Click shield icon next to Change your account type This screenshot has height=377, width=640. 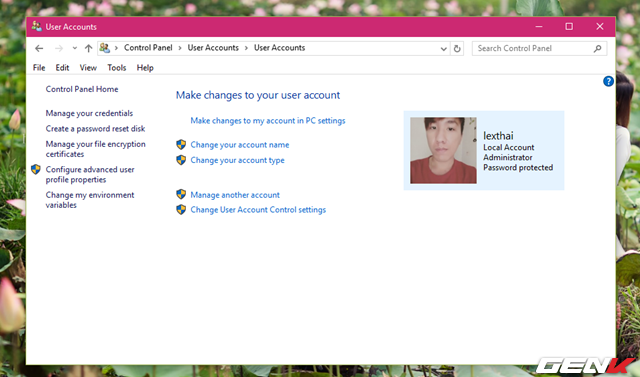click(x=181, y=160)
